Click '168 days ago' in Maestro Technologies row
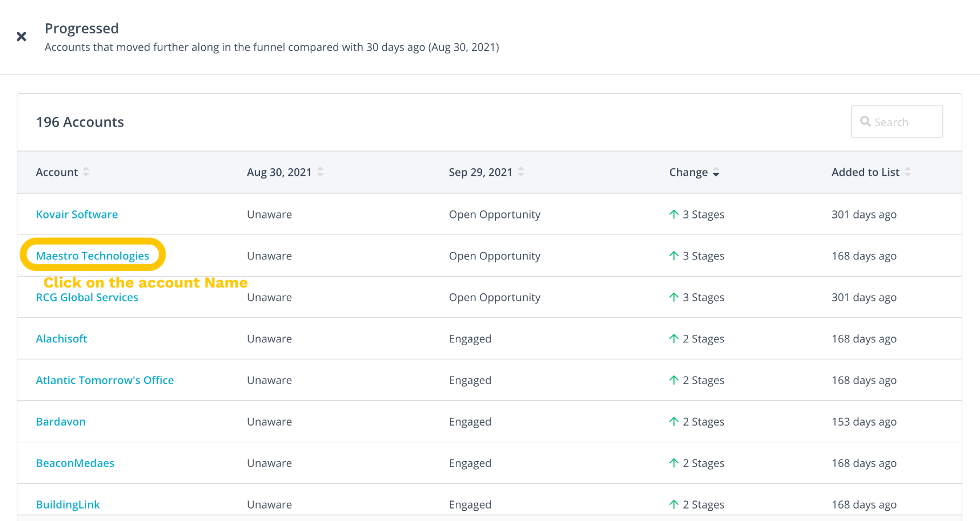Image resolution: width=980 pixels, height=521 pixels. point(864,256)
